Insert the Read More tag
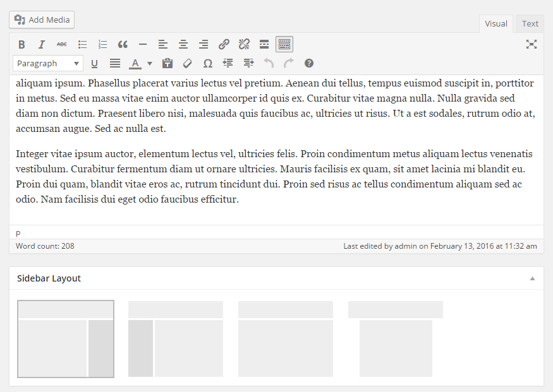Image resolution: width=553 pixels, height=392 pixels. click(x=264, y=44)
